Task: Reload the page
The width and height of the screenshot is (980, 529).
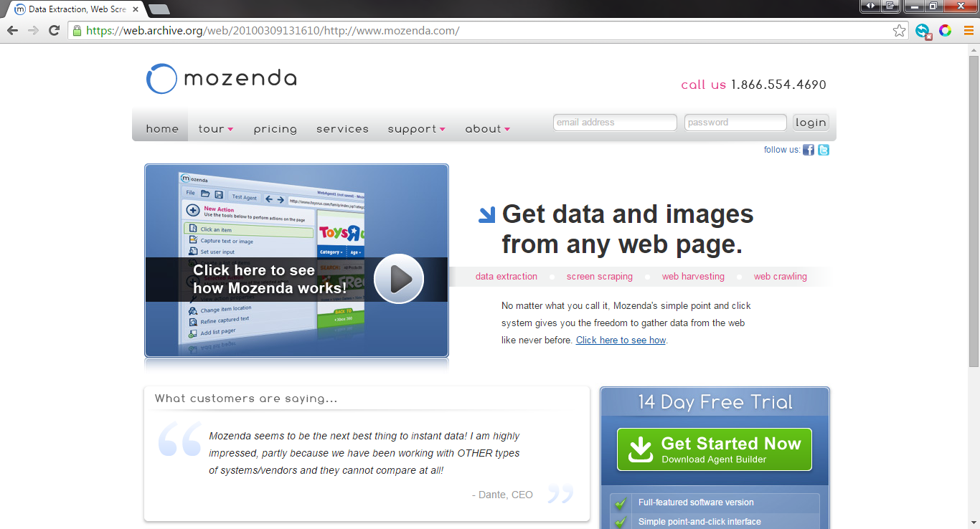Action: (54, 31)
